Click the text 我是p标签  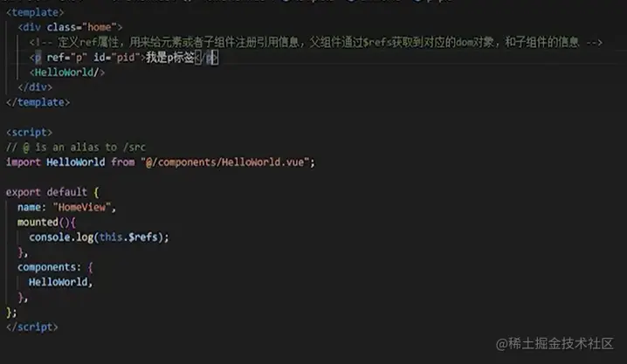[x=170, y=58]
